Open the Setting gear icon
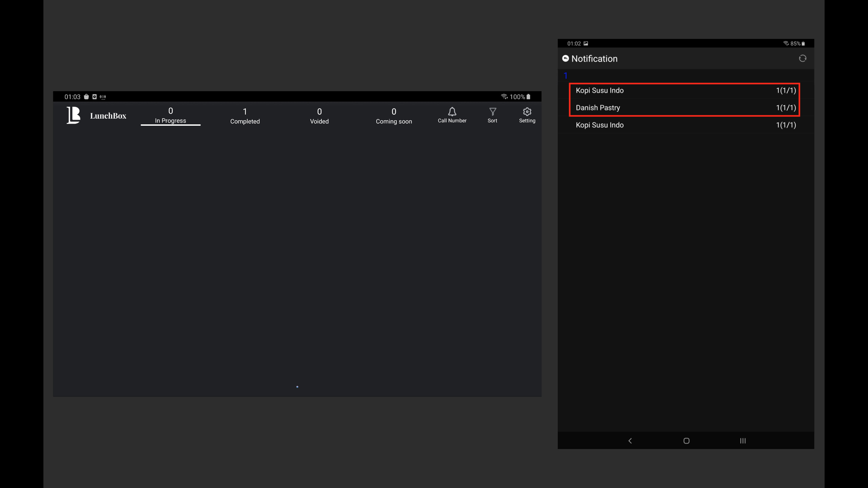This screenshot has height=488, width=868. coord(527,112)
